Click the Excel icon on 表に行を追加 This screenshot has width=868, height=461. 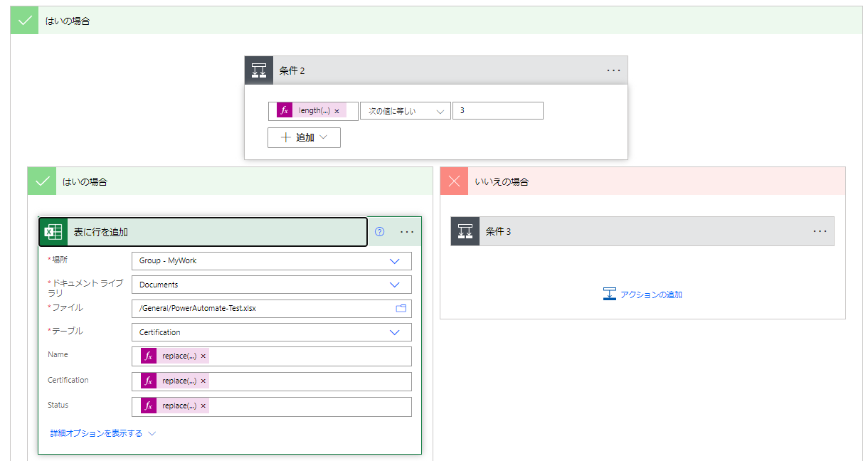(x=53, y=232)
